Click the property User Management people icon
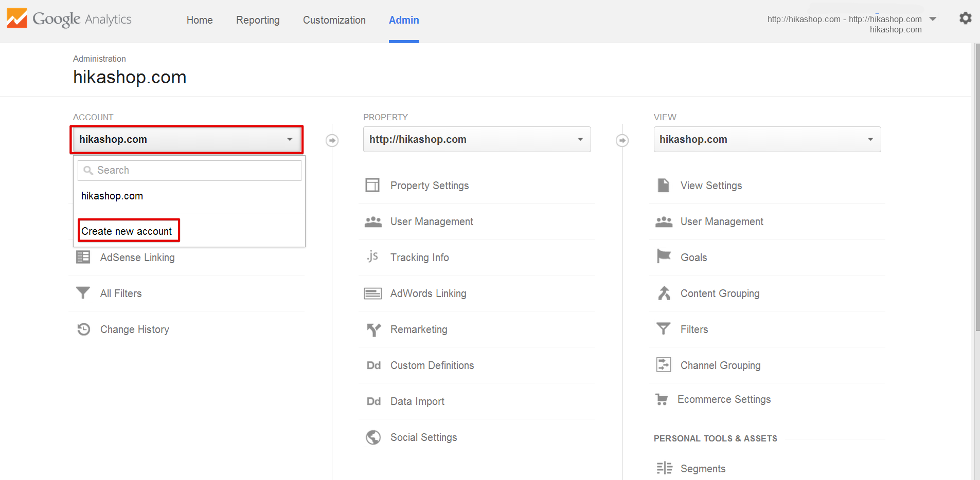The width and height of the screenshot is (980, 480). (x=373, y=221)
